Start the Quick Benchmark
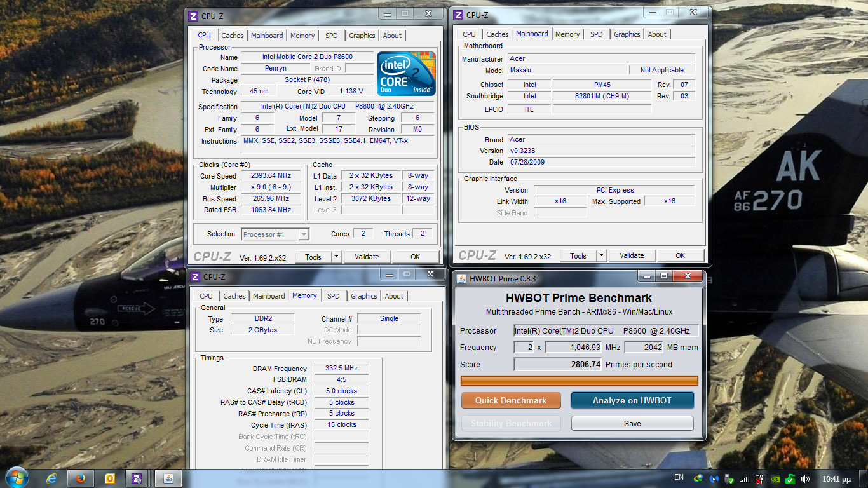 (511, 400)
